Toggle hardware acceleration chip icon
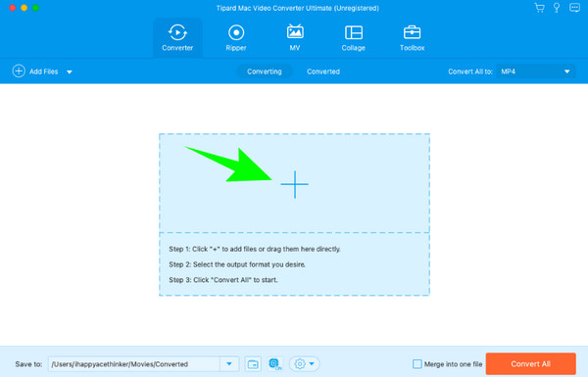This screenshot has height=377, width=588. tap(274, 364)
